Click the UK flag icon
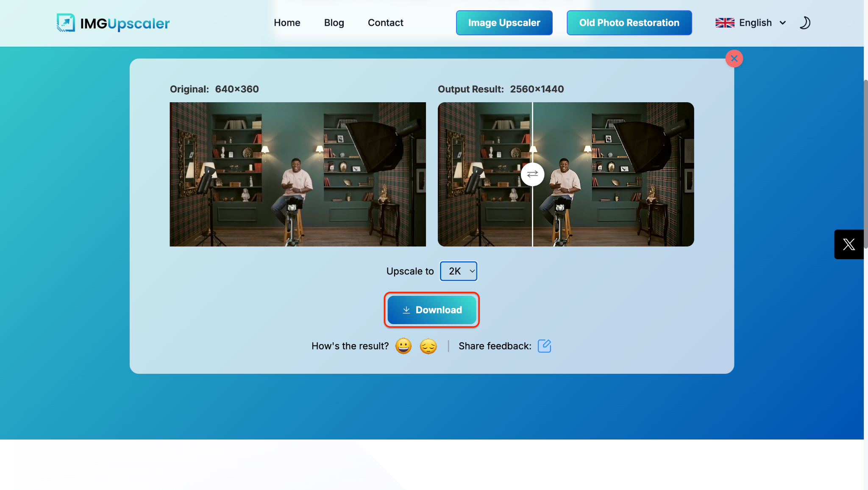This screenshot has height=490, width=868. [x=725, y=23]
